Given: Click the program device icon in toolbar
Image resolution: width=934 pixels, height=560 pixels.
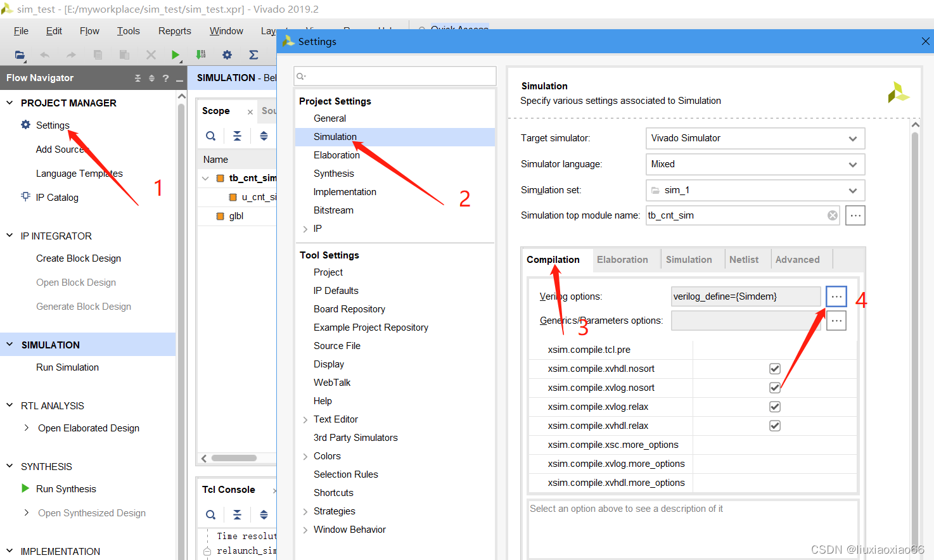Looking at the screenshot, I should [x=201, y=55].
